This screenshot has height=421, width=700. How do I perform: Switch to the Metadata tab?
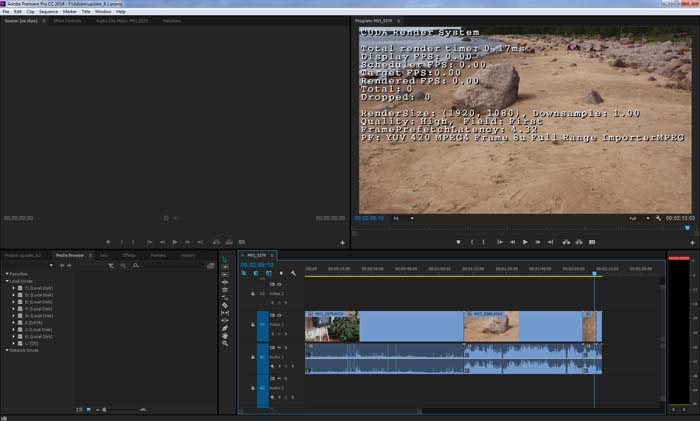coord(171,21)
